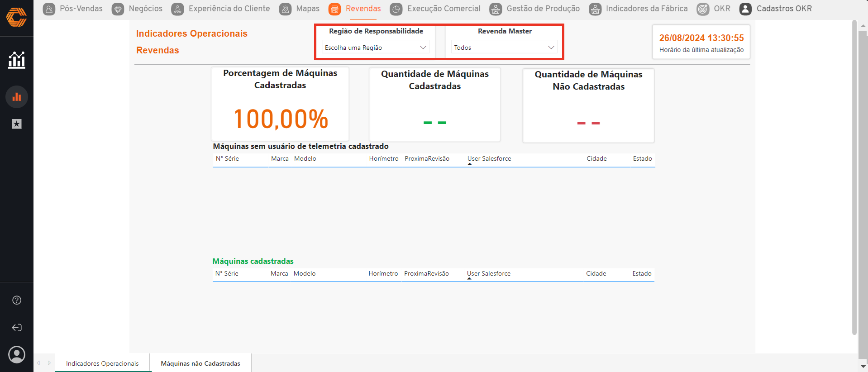Screen dimensions: 868x372
Task: Sort first table by Estado column
Action: pos(643,159)
